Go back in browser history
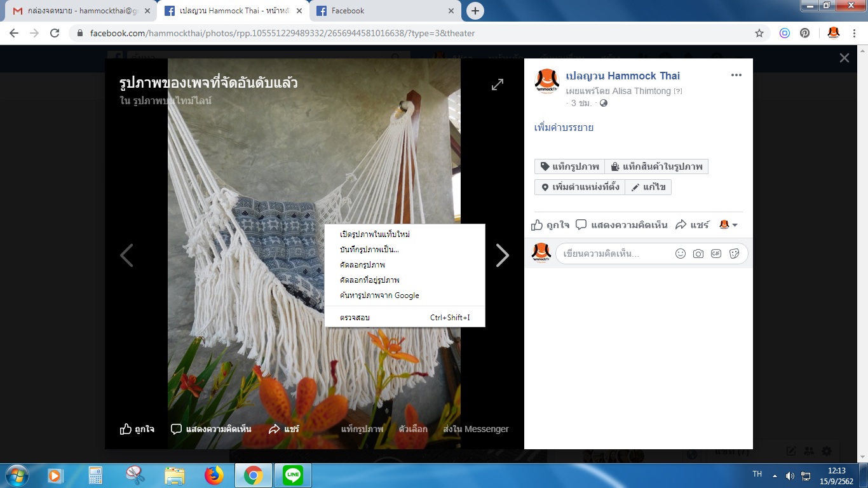Screen dimensions: 868x488 tap(14, 33)
